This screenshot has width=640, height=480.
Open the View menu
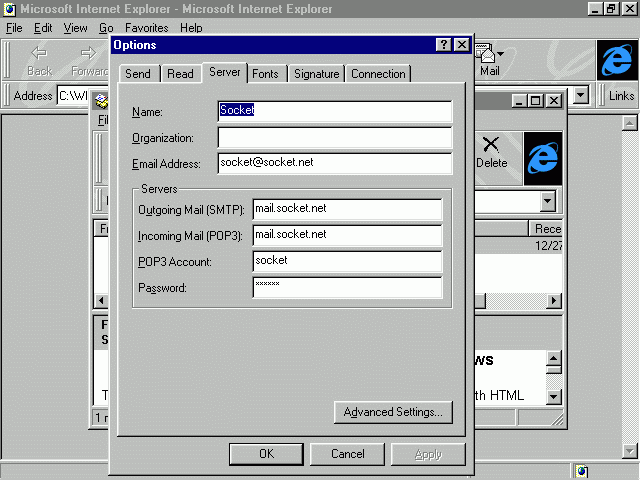click(x=76, y=28)
